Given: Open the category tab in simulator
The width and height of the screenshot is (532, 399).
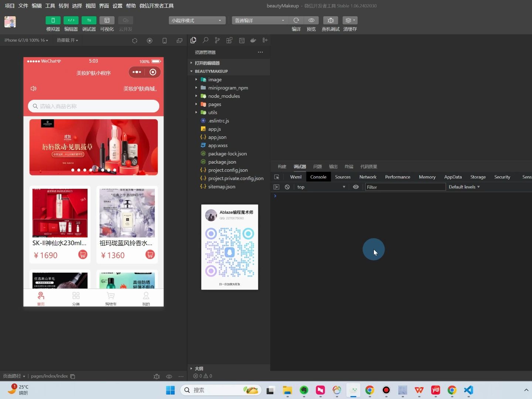Looking at the screenshot, I should pos(76,299).
